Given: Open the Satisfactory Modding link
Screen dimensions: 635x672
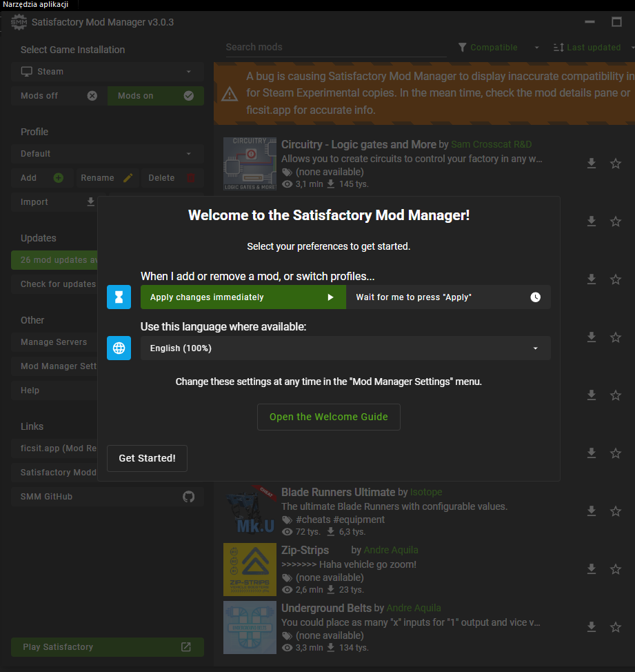Looking at the screenshot, I should [54, 473].
